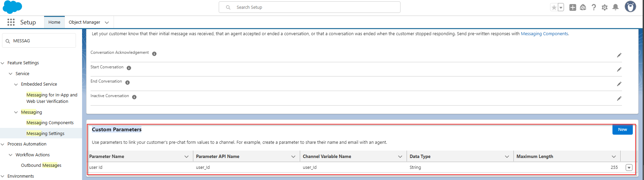This screenshot has width=644, height=180.
Task: Collapse the Embedded Service tree node
Action: [16, 84]
